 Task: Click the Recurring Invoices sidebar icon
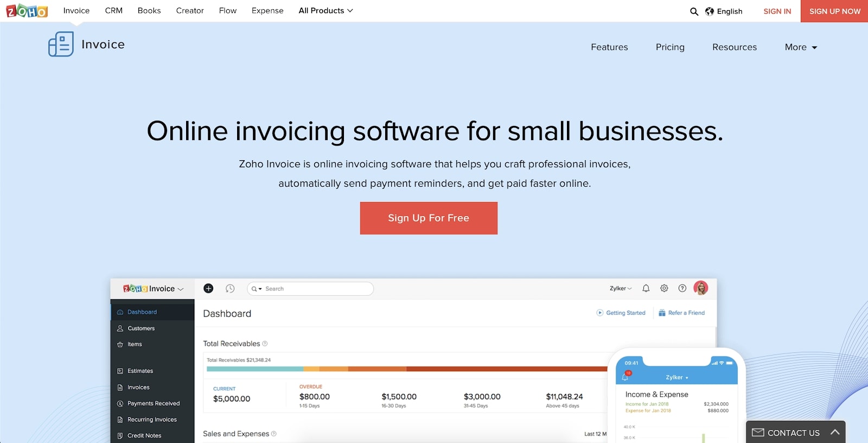coord(120,420)
